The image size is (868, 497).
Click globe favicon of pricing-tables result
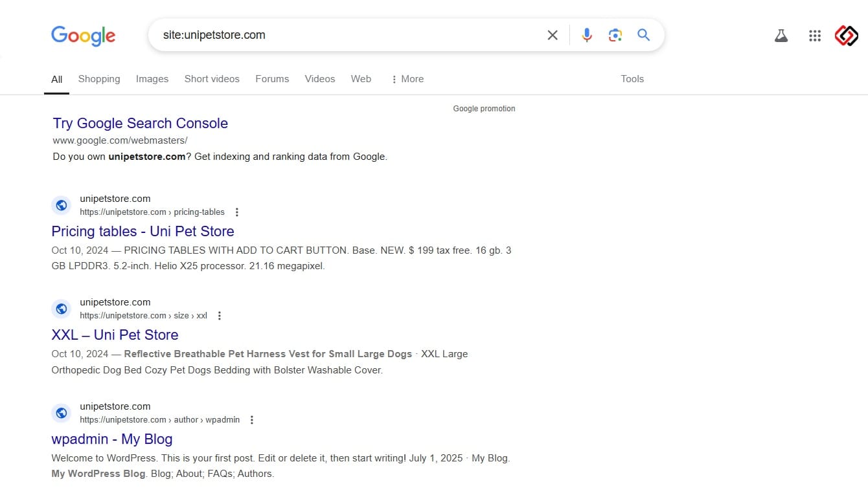pos(61,205)
